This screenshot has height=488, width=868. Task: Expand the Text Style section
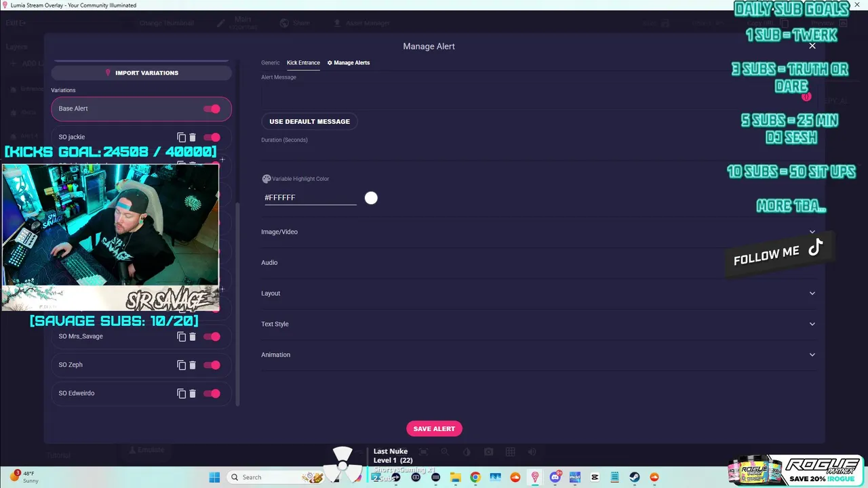tap(538, 324)
